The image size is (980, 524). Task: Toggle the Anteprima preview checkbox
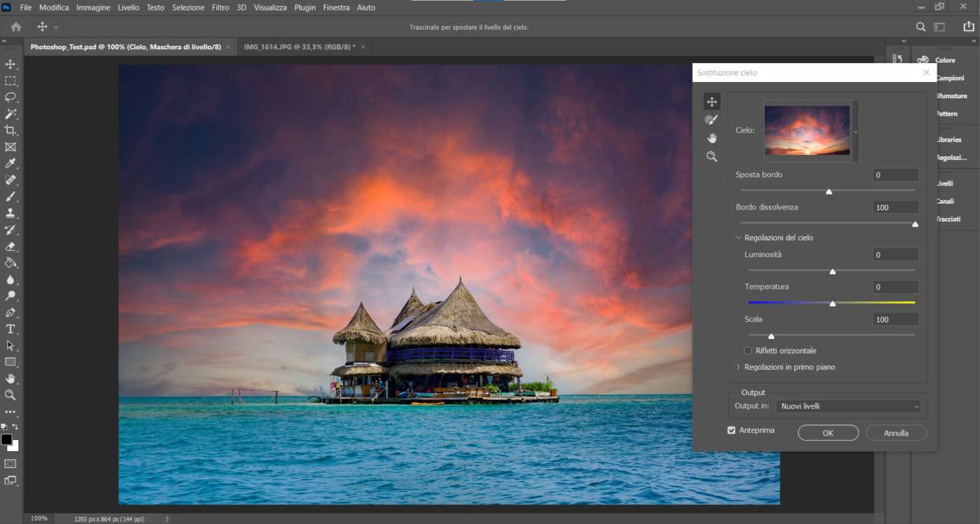point(731,430)
